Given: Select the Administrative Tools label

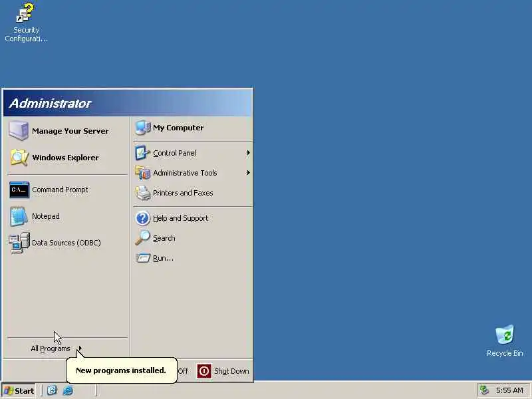Looking at the screenshot, I should click(x=185, y=173).
